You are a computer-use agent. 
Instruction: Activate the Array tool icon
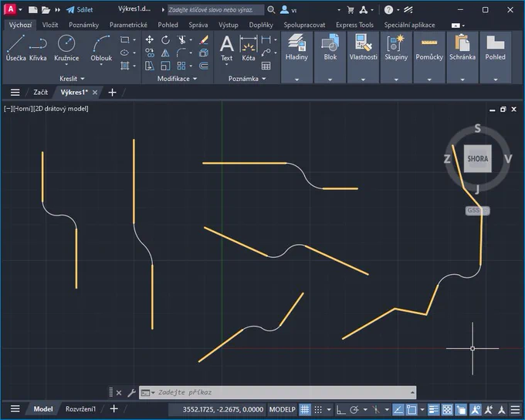(181, 66)
